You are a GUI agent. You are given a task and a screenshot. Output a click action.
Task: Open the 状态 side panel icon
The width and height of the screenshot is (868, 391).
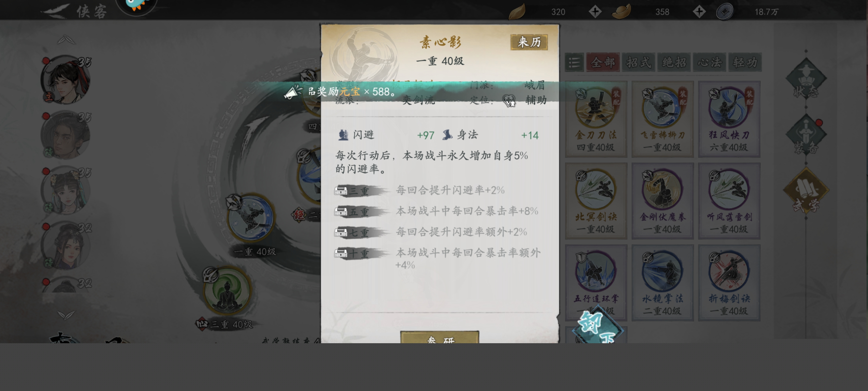(x=806, y=80)
